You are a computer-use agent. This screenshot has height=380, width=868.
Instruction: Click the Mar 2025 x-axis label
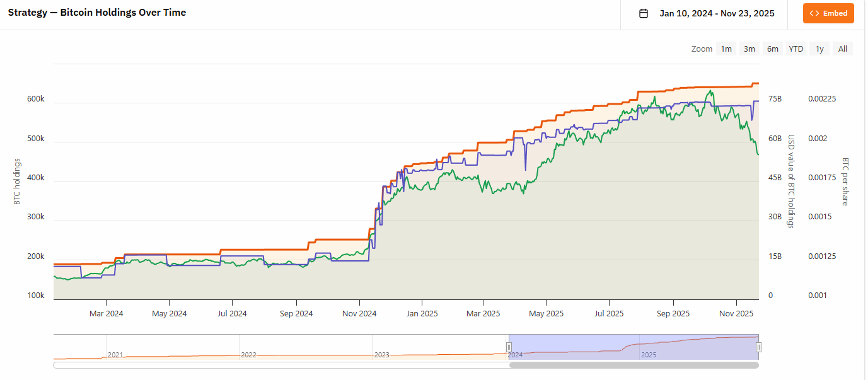click(483, 313)
